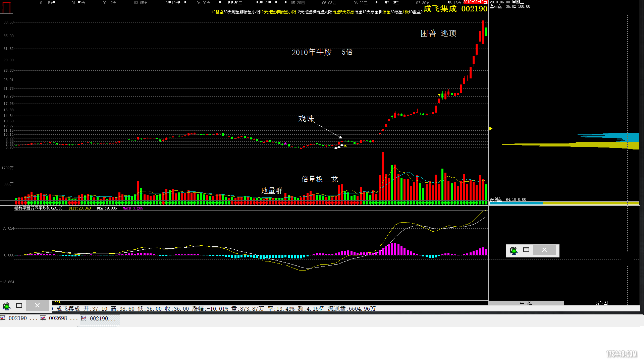Click the chart icon on the 002698 tab
Viewport: 644px width, 362px height.
coord(43,318)
